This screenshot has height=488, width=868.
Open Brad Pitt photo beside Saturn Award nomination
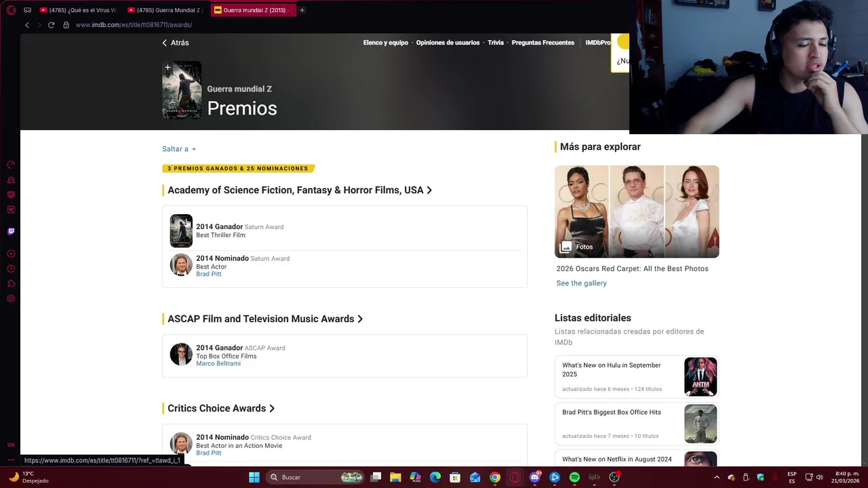coord(181,265)
